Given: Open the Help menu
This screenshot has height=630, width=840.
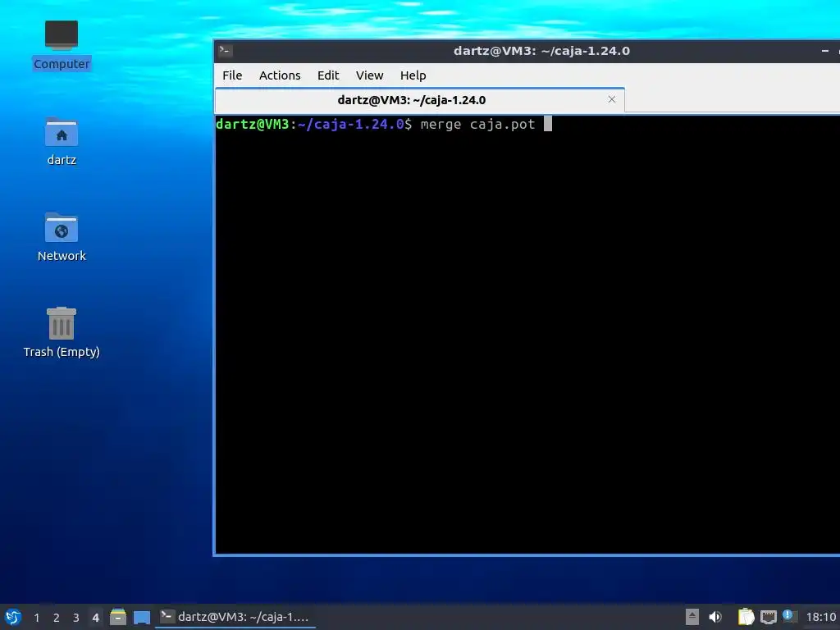Looking at the screenshot, I should click(x=413, y=75).
